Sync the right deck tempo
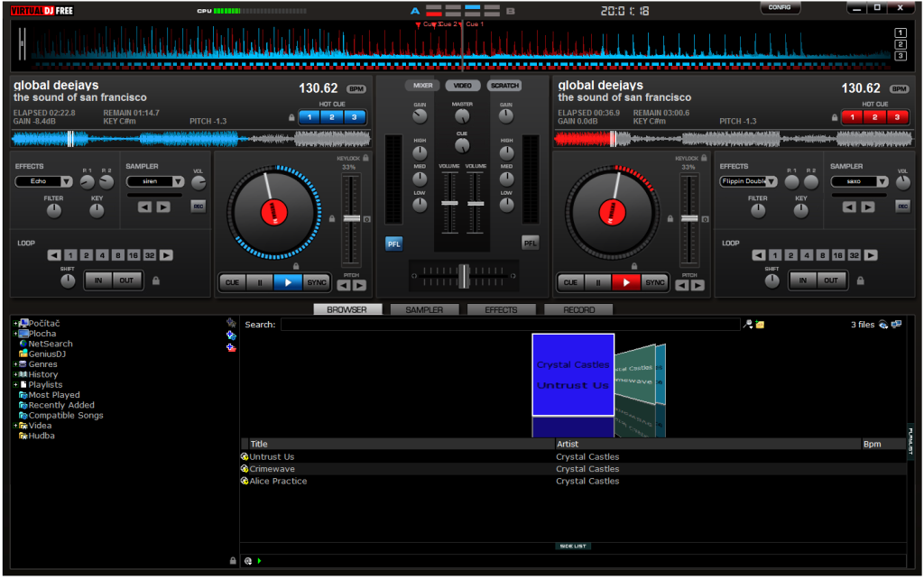The width and height of the screenshot is (924, 579). click(655, 282)
